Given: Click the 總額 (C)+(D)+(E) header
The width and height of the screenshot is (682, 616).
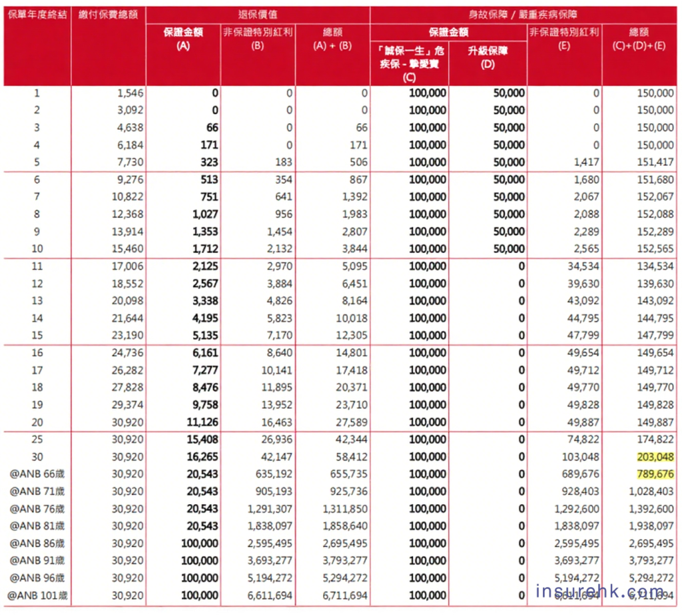Looking at the screenshot, I should tap(639, 39).
